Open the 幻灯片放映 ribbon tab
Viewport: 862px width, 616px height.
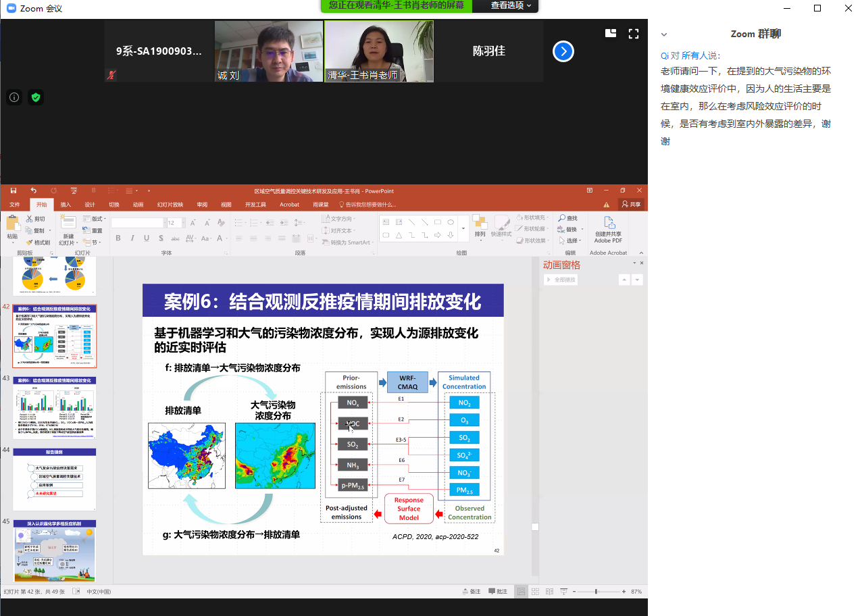coord(170,205)
